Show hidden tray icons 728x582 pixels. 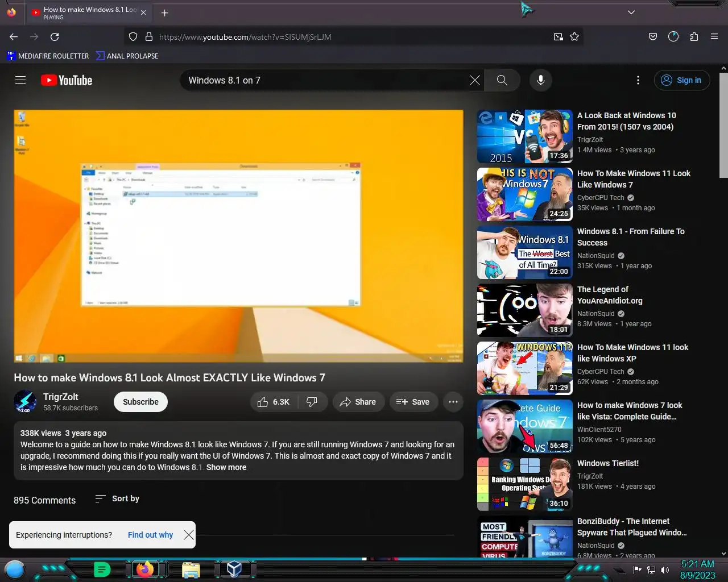(620, 570)
